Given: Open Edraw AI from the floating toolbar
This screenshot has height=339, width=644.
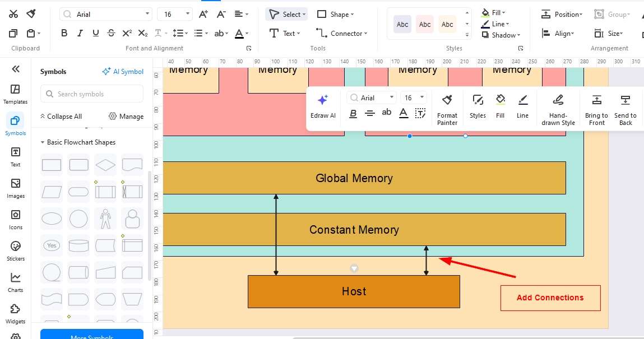Looking at the screenshot, I should 323,106.
